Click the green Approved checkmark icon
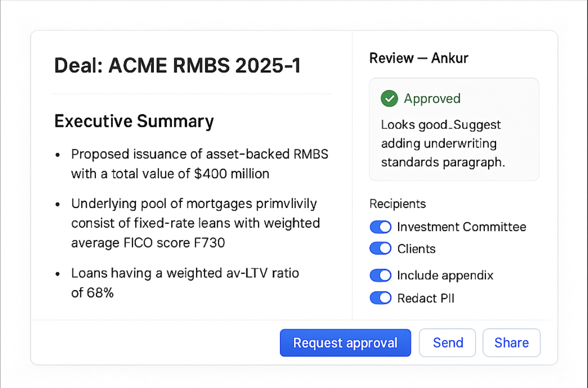This screenshot has width=588, height=388. point(389,99)
